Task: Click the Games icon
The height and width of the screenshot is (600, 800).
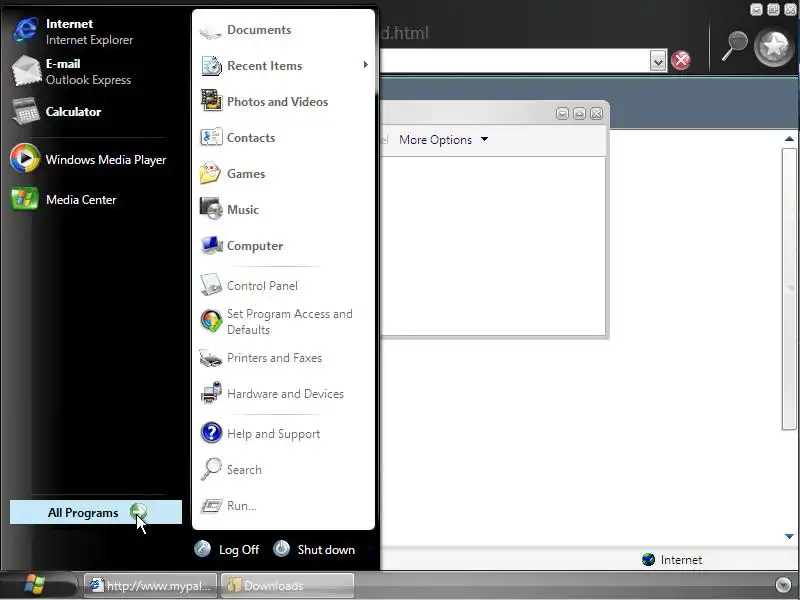Action: coord(210,173)
